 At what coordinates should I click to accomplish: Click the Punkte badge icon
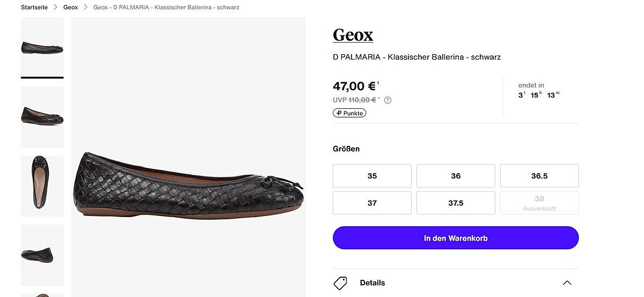349,113
